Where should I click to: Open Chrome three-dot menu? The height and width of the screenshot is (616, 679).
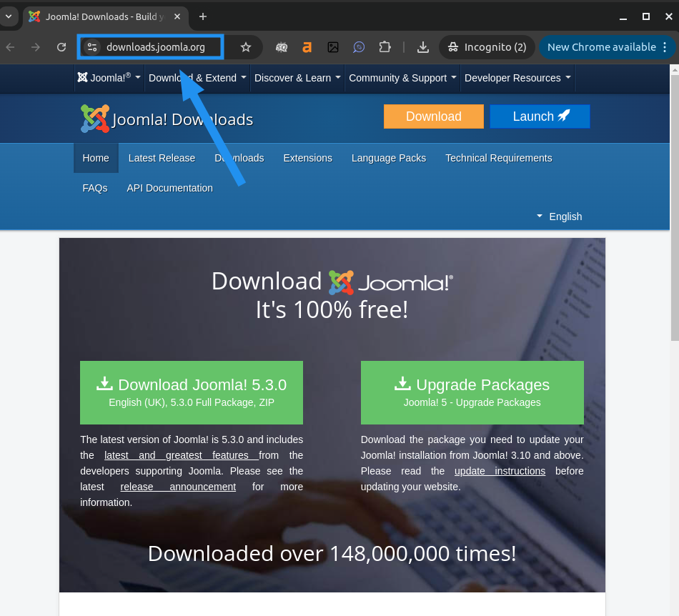[665, 47]
